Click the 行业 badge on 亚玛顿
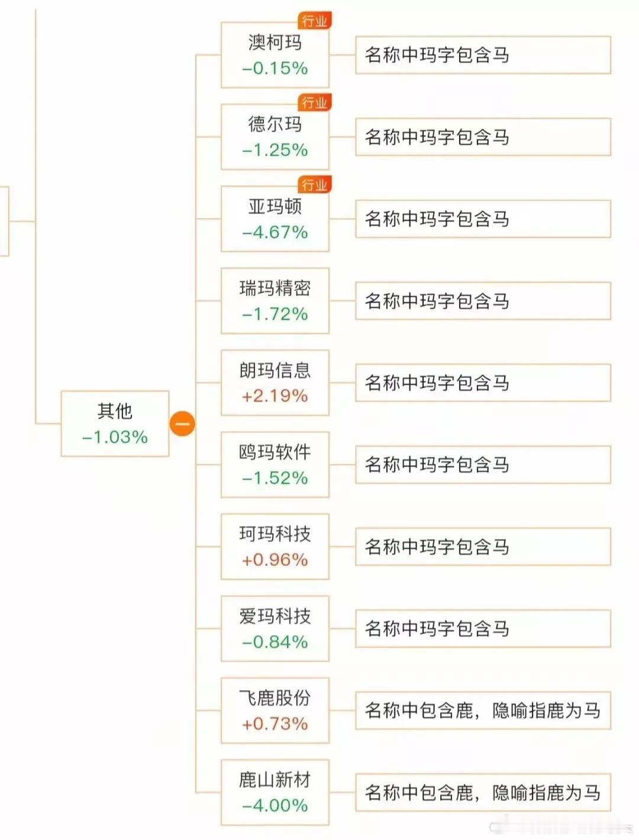639x840 pixels. click(314, 185)
